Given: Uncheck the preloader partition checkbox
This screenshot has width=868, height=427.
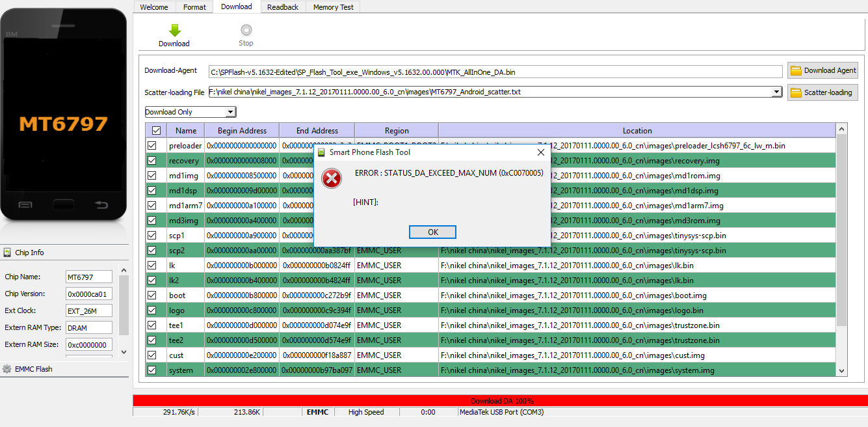Looking at the screenshot, I should (x=152, y=146).
